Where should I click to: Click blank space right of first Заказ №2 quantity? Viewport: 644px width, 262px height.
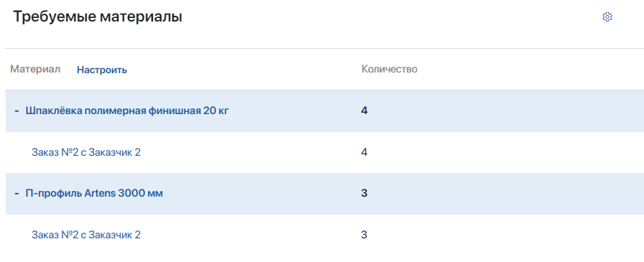[505, 152]
